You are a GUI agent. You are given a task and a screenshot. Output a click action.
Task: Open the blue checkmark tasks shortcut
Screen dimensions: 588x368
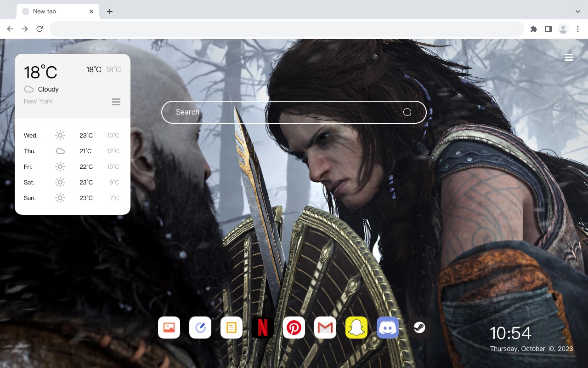pyautogui.click(x=200, y=328)
